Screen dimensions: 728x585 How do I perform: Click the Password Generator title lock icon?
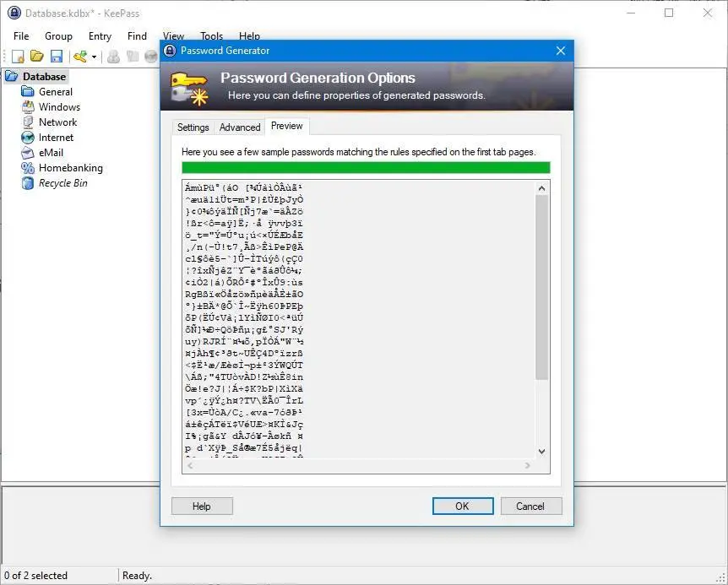171,51
